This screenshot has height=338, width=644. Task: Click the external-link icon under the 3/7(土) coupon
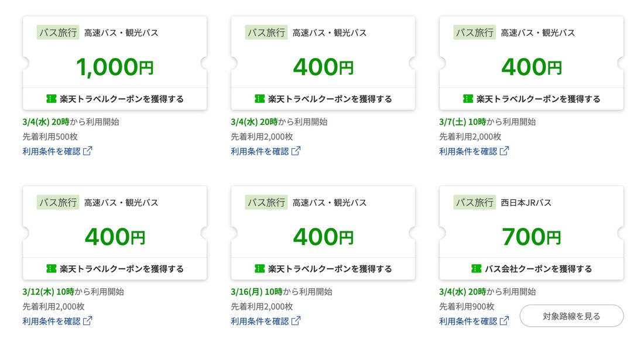tap(504, 151)
